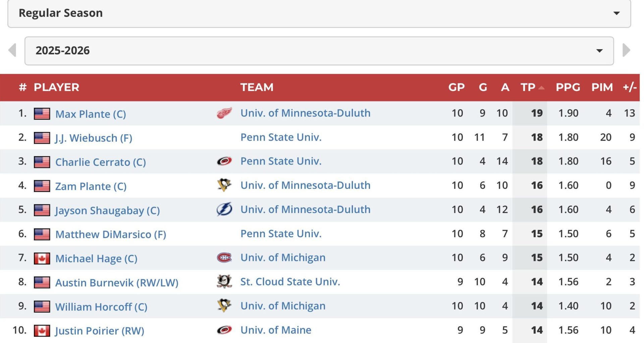Viewport: 644px width, 343px height.
Task: Open Max Plante's player profile
Action: click(91, 114)
